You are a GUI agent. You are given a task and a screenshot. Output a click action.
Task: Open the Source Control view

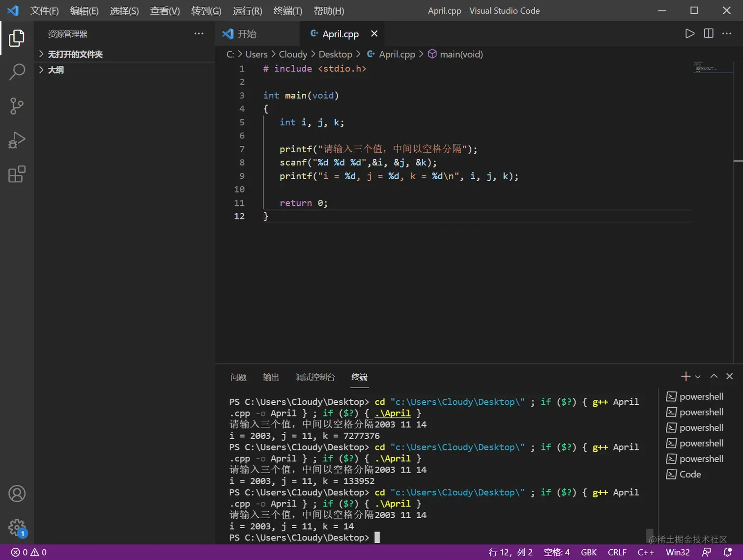pyautogui.click(x=17, y=106)
